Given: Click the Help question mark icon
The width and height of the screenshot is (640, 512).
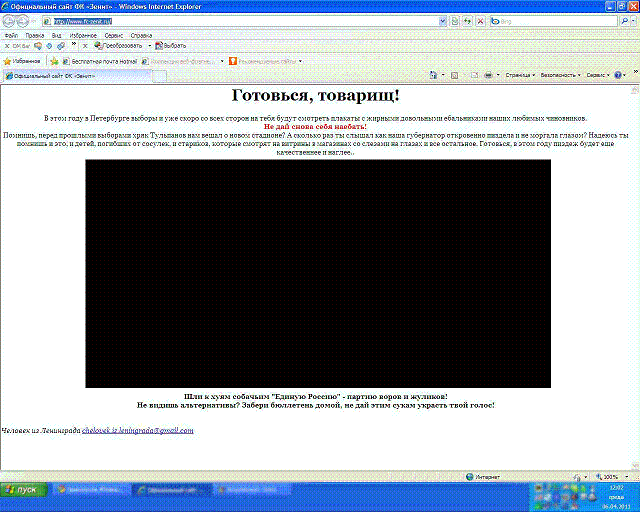Looking at the screenshot, I should pos(618,75).
